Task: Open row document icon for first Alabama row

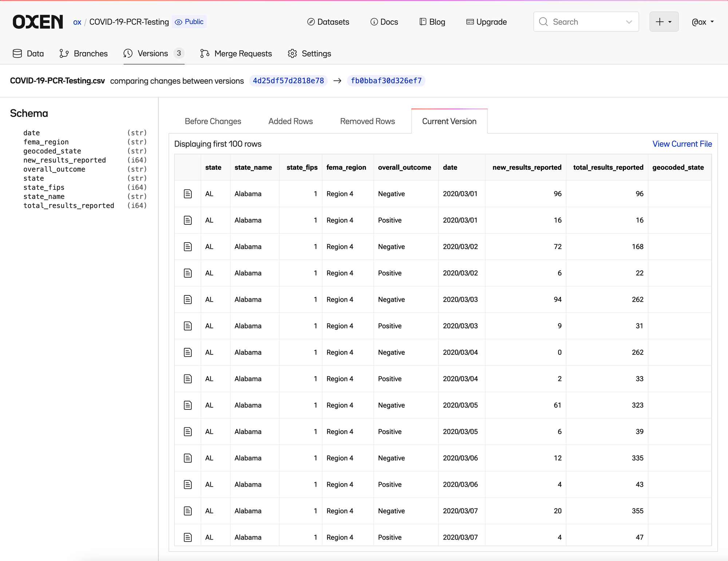Action: (x=188, y=194)
